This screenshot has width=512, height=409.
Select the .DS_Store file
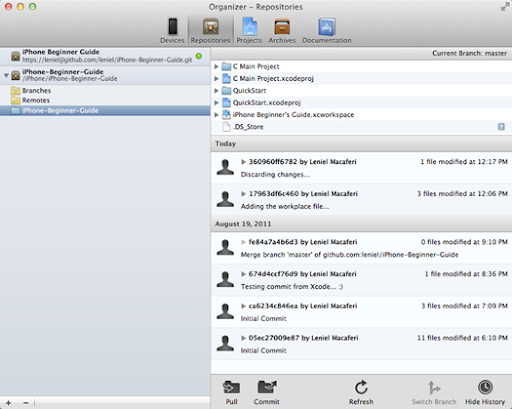tap(361, 127)
